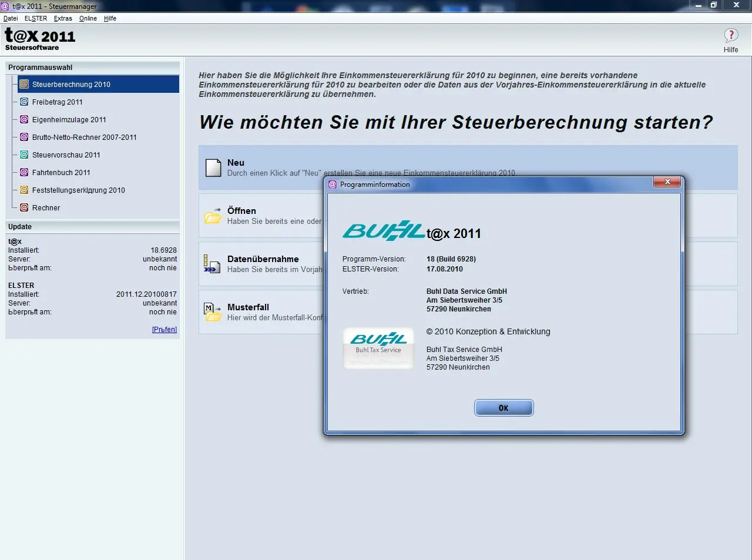Open the Extras menu
Screen dimensions: 752x560
(x=63, y=18)
